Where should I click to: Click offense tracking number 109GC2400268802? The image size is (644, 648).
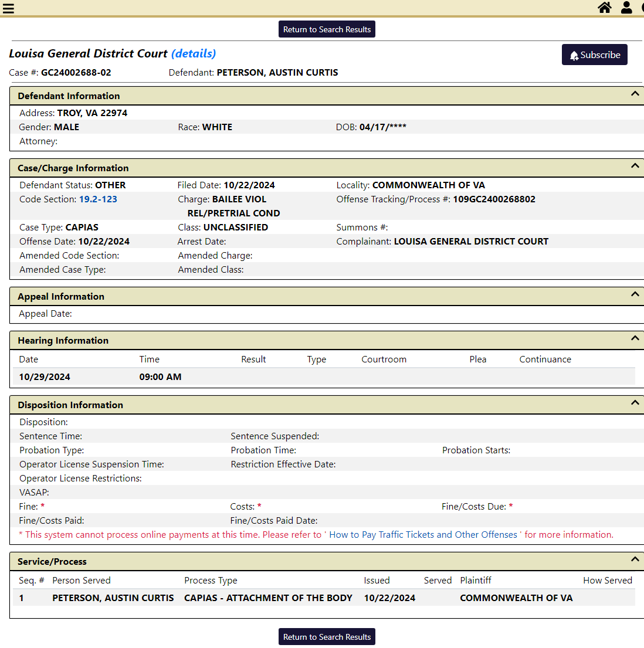[x=494, y=199]
